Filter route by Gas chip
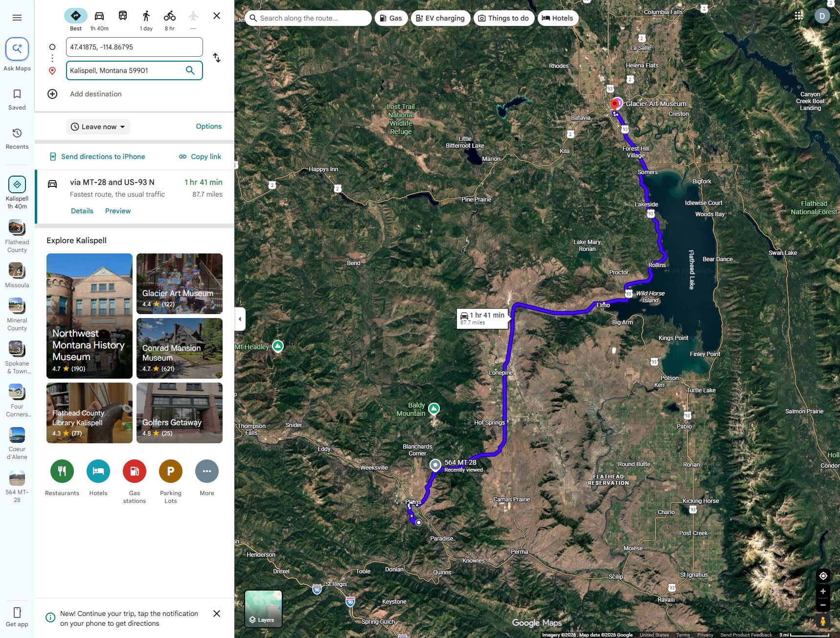This screenshot has width=840, height=638. [391, 18]
